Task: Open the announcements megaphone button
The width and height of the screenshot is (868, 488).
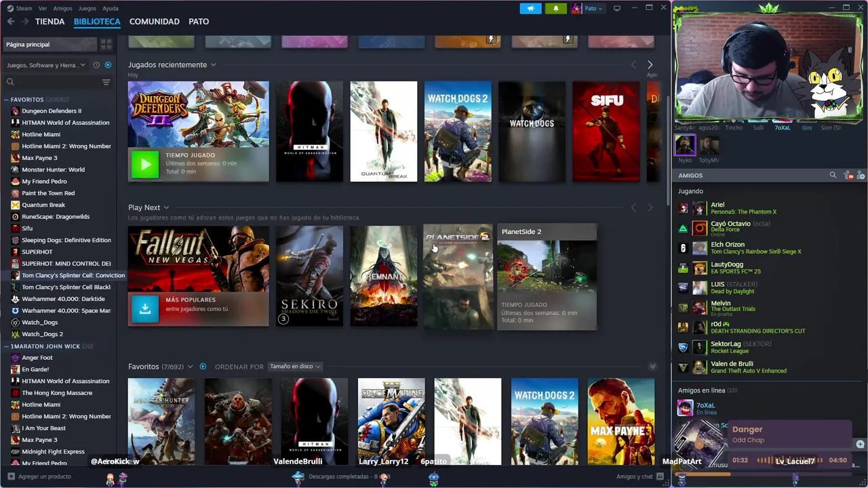Action: pos(530,8)
